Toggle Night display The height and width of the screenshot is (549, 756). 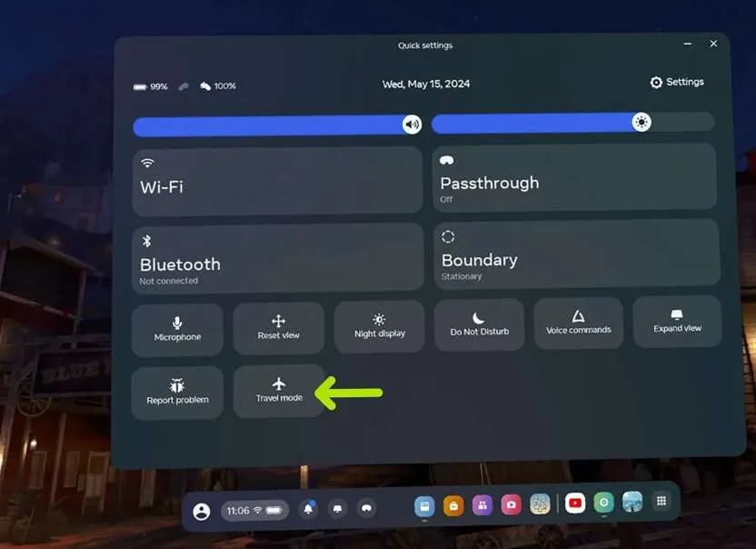pyautogui.click(x=380, y=326)
